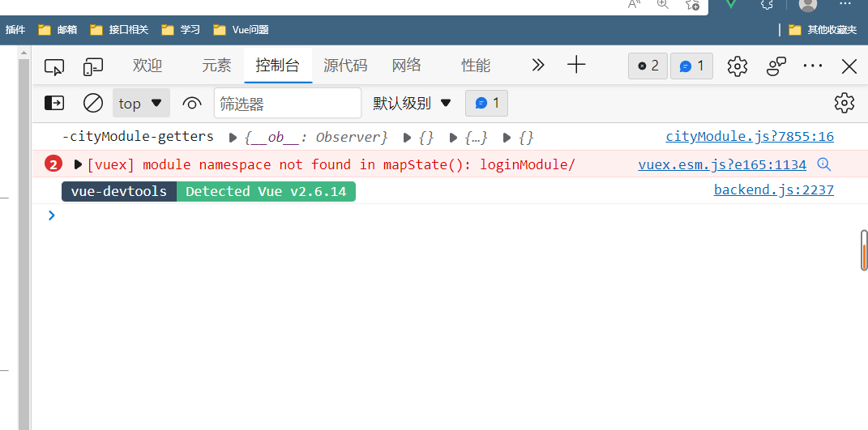Click the console vertical scrollbar thumb
The height and width of the screenshot is (430, 868).
(x=864, y=250)
